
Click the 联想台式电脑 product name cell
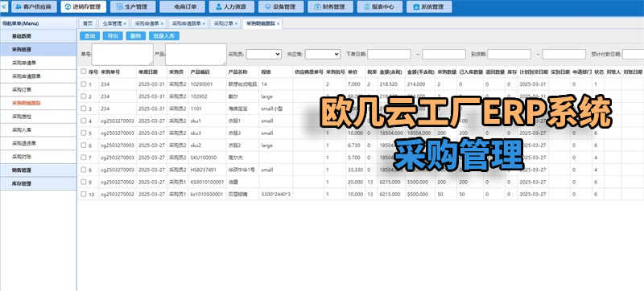click(x=242, y=84)
